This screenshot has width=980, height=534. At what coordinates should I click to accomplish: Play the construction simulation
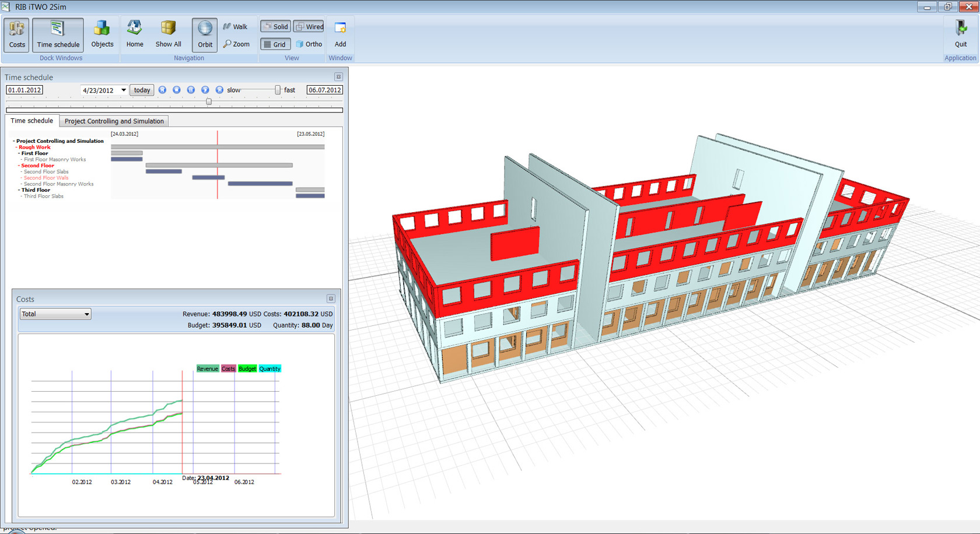(x=205, y=90)
